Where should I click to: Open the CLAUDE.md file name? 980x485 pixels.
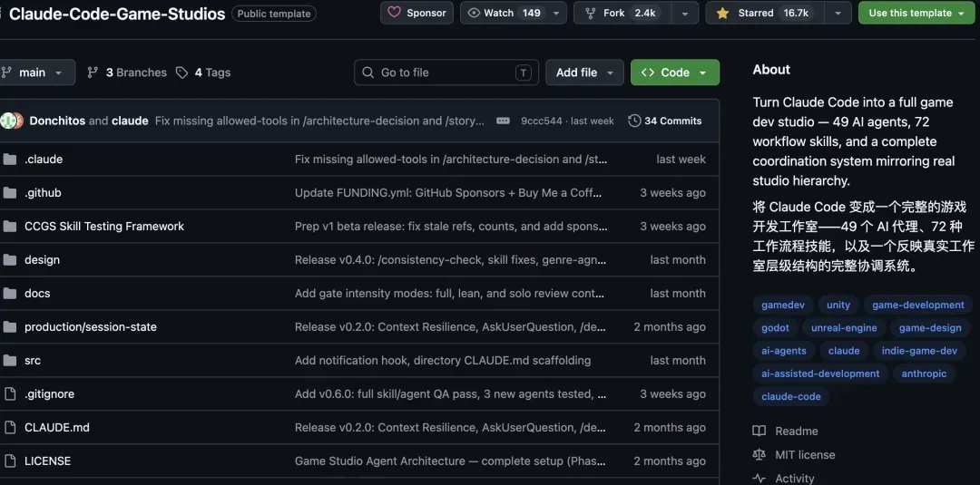pos(57,428)
